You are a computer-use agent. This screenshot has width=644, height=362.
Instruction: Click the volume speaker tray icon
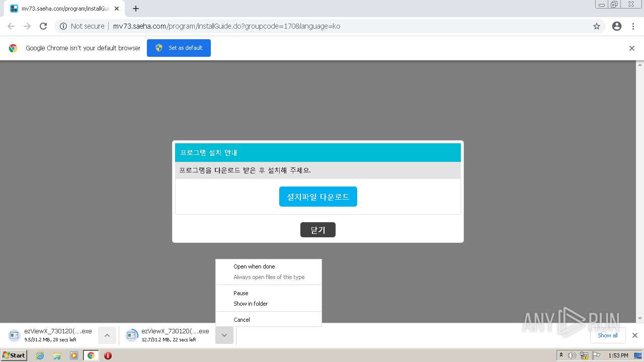[572, 355]
